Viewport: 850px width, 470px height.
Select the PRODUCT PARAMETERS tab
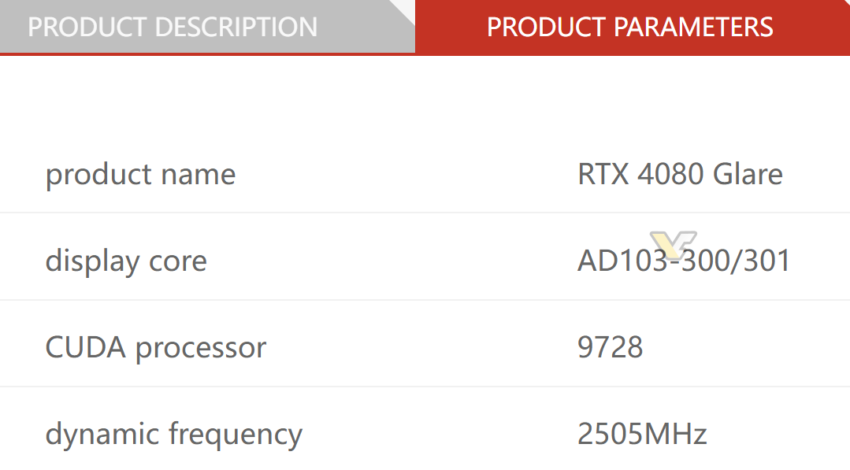(x=630, y=27)
